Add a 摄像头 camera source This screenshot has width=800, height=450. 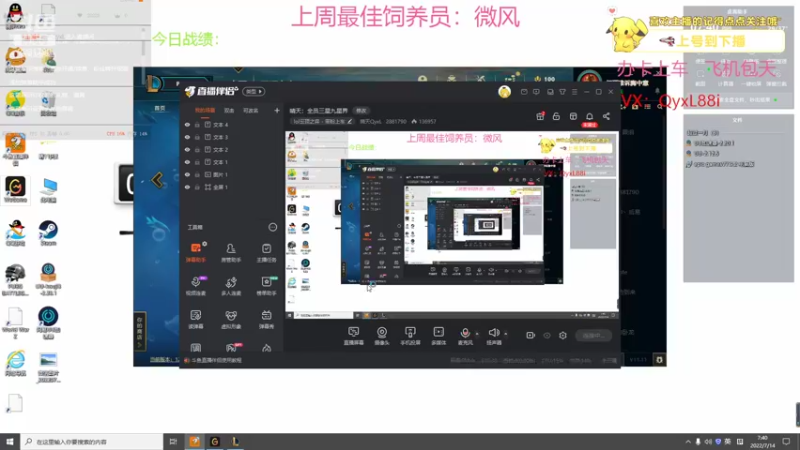tap(382, 336)
